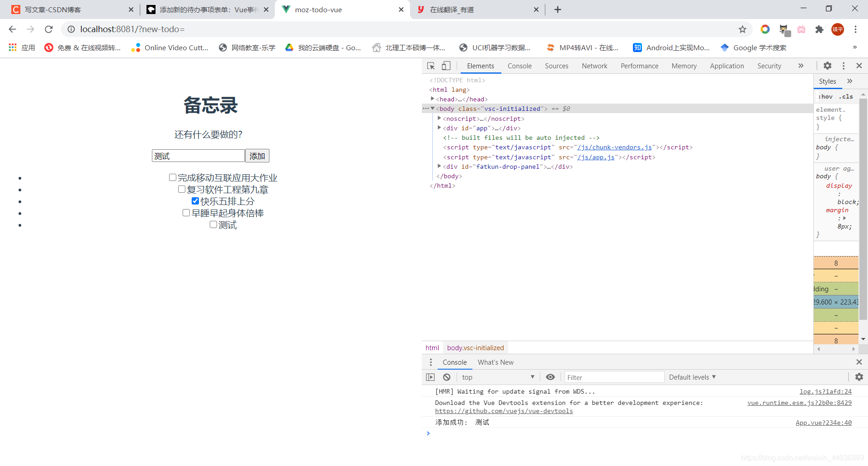Show more Styles pane tabs

click(x=850, y=81)
